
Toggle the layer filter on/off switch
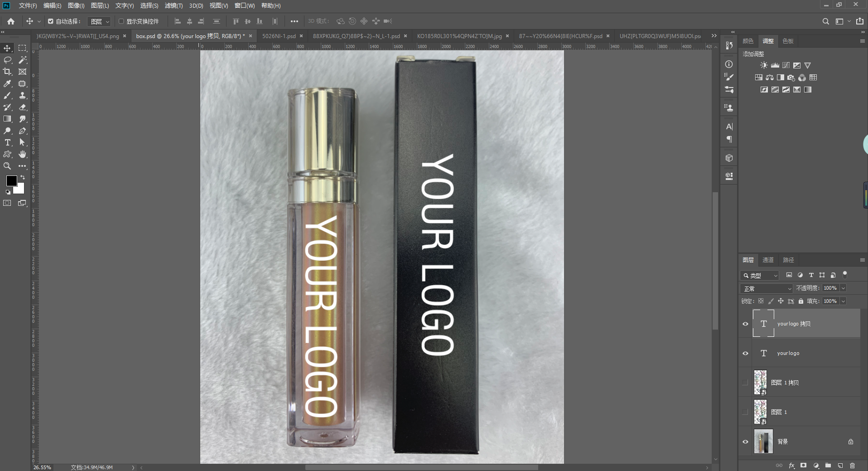click(x=845, y=274)
